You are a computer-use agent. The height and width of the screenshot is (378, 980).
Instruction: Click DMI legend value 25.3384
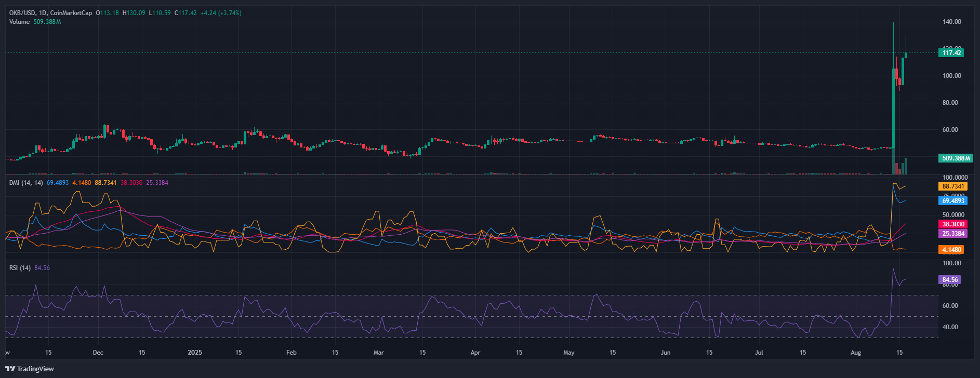click(157, 183)
